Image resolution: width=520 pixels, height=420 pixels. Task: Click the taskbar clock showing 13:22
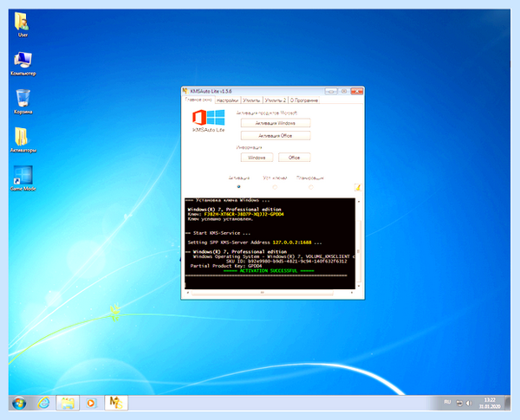(490, 403)
